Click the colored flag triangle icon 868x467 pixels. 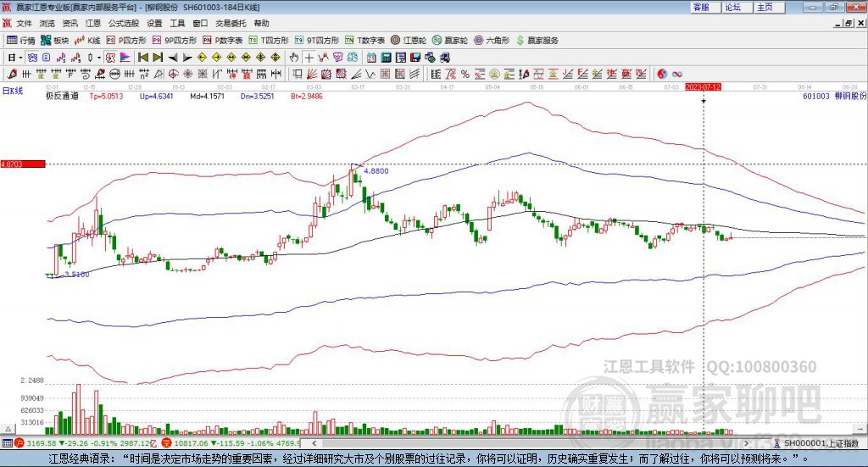125,58
